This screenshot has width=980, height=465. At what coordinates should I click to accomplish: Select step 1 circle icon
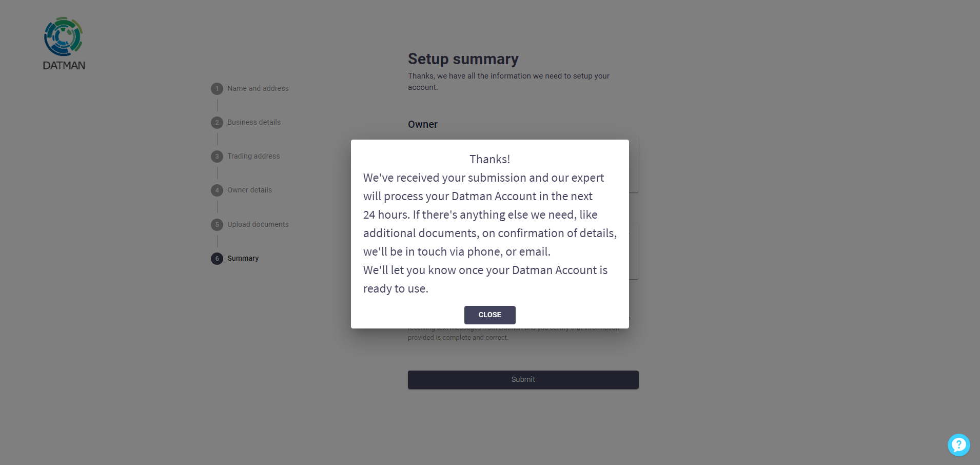click(x=217, y=89)
